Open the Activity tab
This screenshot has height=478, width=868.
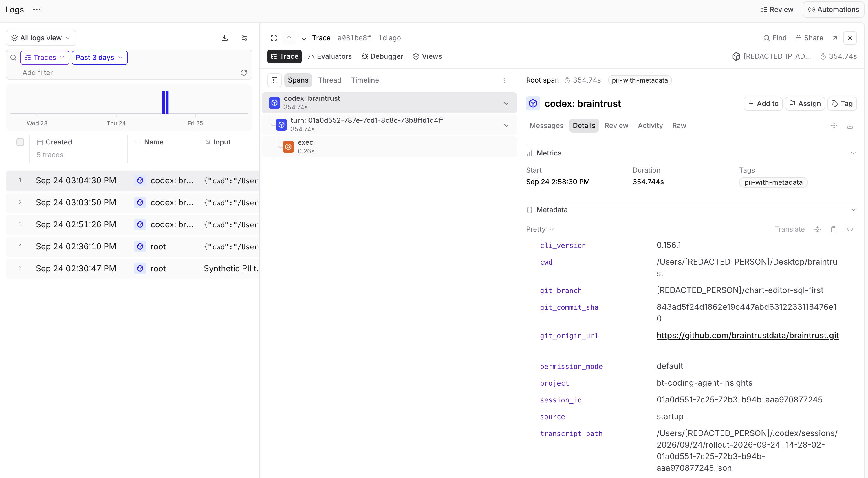click(x=650, y=126)
